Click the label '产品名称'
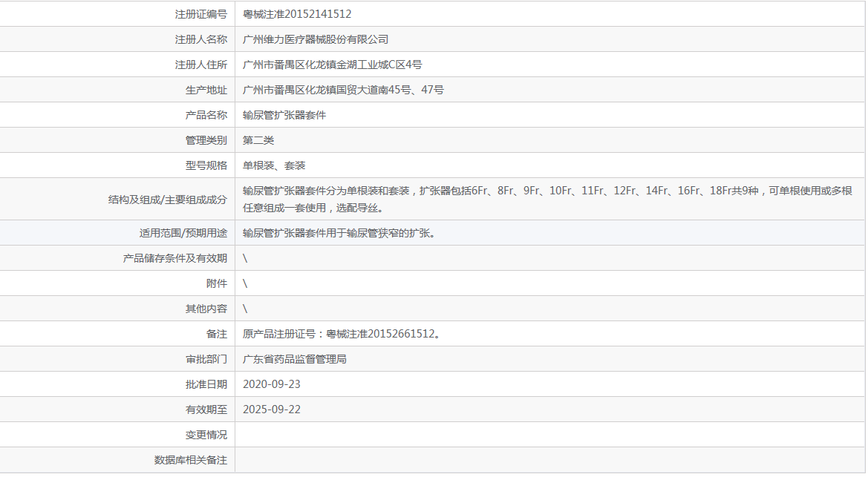 pyautogui.click(x=206, y=115)
